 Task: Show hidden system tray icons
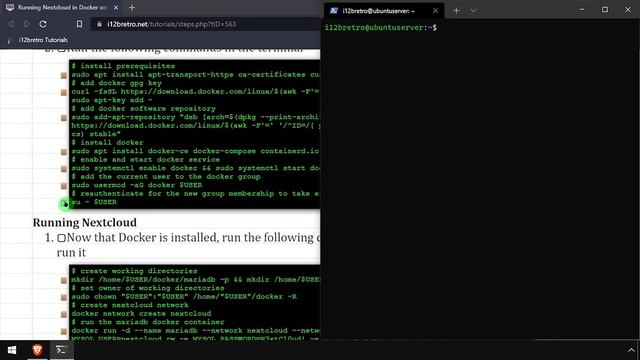pyautogui.click(x=631, y=350)
